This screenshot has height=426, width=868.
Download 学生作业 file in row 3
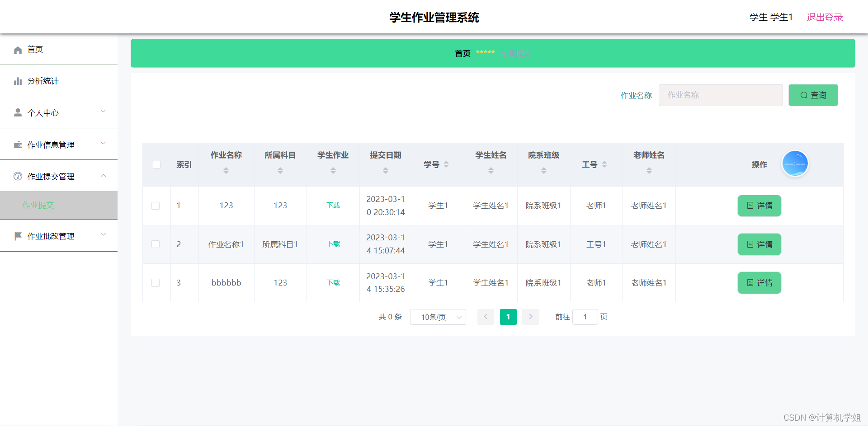point(333,283)
